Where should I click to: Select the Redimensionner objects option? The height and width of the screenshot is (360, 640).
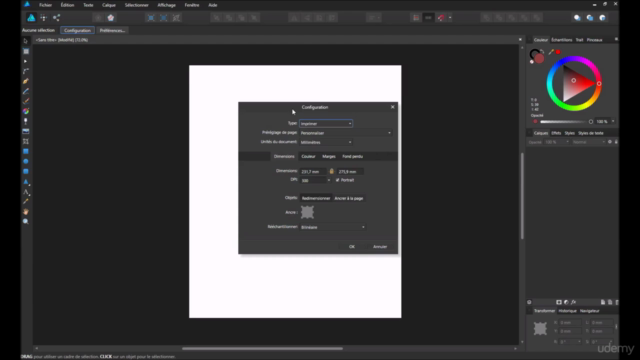tap(316, 198)
